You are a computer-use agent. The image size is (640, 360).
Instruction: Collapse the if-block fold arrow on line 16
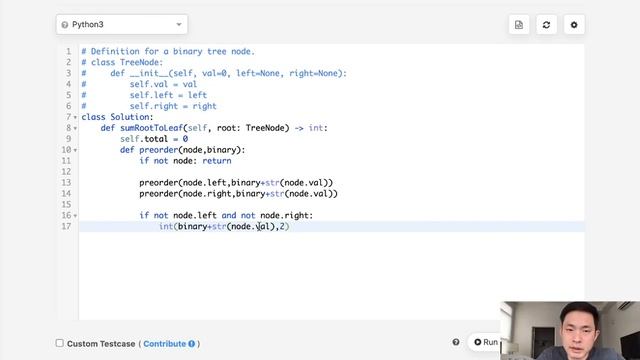pyautogui.click(x=75, y=216)
